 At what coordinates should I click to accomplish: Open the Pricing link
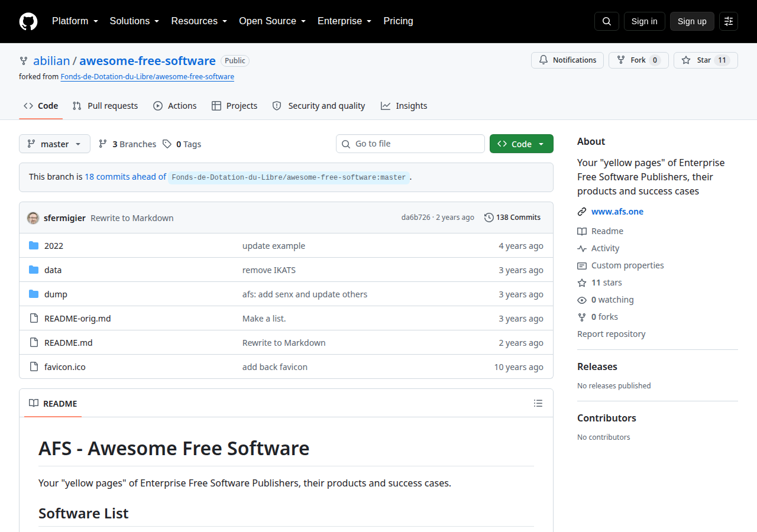[x=398, y=21]
